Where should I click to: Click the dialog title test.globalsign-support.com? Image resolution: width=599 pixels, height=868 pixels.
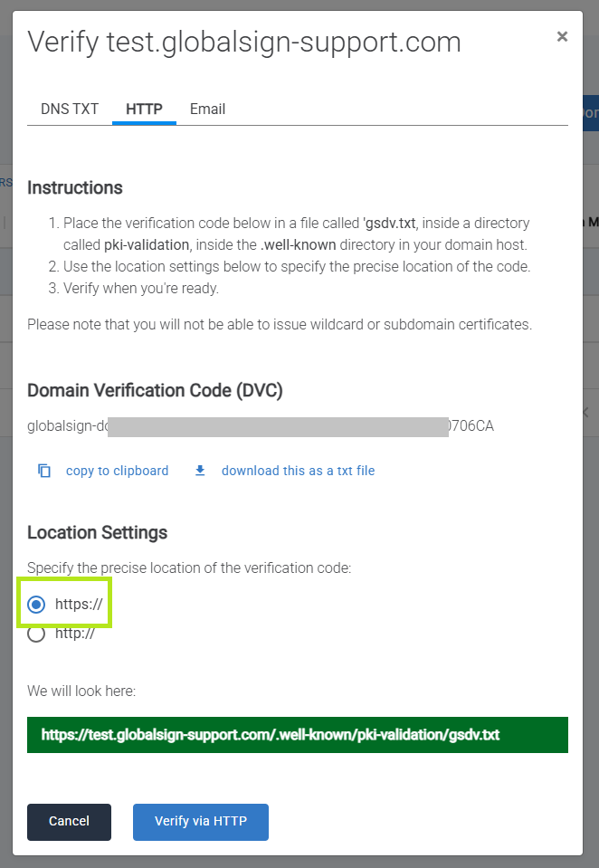point(283,42)
